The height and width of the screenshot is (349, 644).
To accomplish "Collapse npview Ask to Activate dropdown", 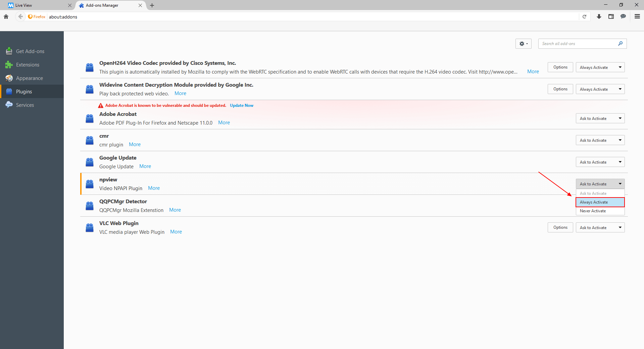I will tap(600, 184).
